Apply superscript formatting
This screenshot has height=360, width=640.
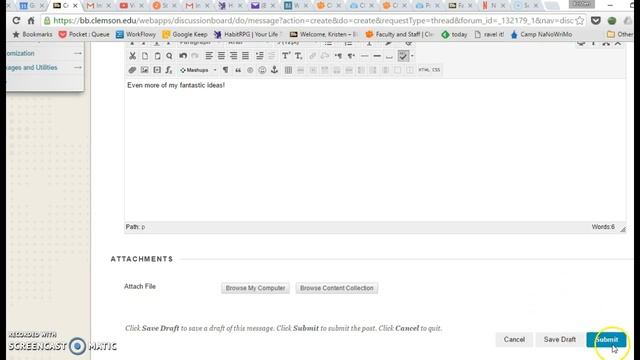click(286, 56)
